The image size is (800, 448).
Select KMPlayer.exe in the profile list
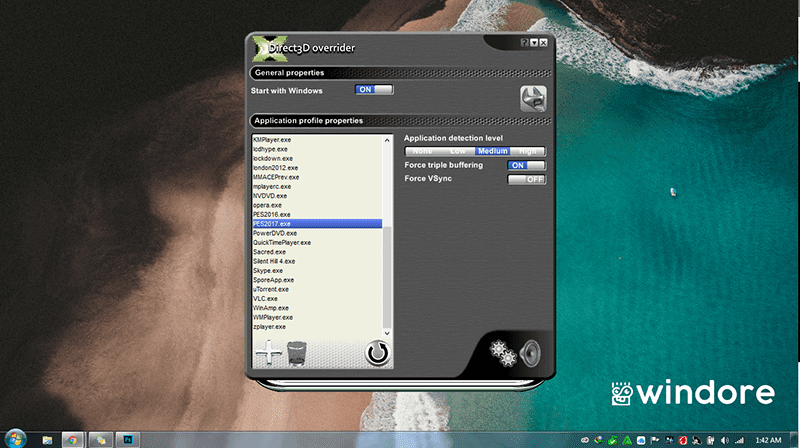click(x=317, y=140)
